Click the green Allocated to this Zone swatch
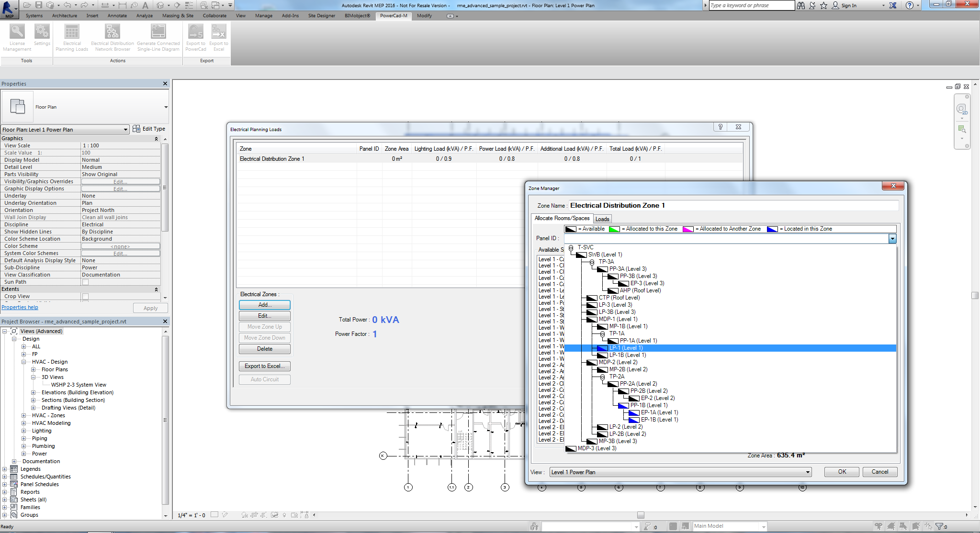980x533 pixels. (614, 229)
